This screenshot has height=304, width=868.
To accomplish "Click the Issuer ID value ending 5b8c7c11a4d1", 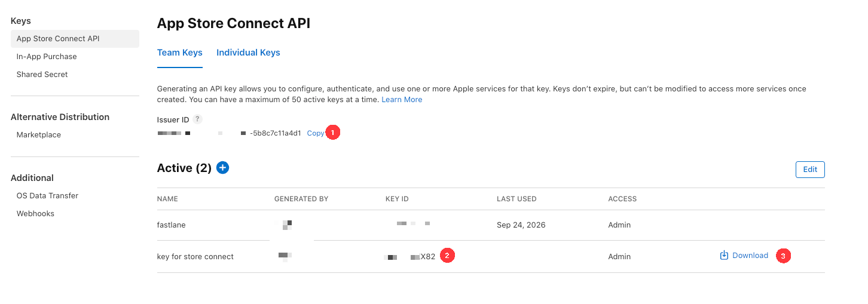I will pos(230,133).
